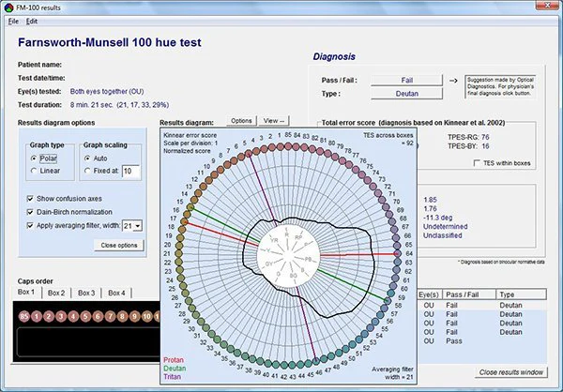Select cap 4 in caps order strip
The width and height of the screenshot is (563, 392).
pos(73,317)
